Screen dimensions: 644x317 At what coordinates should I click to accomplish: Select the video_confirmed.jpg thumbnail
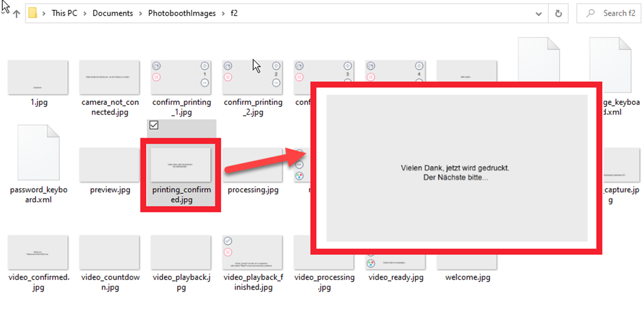[38, 252]
